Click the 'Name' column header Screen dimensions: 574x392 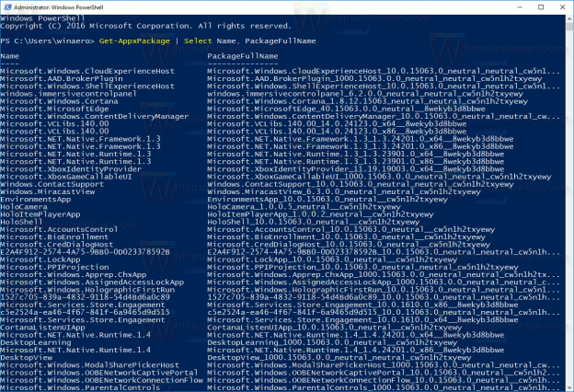[x=9, y=57]
